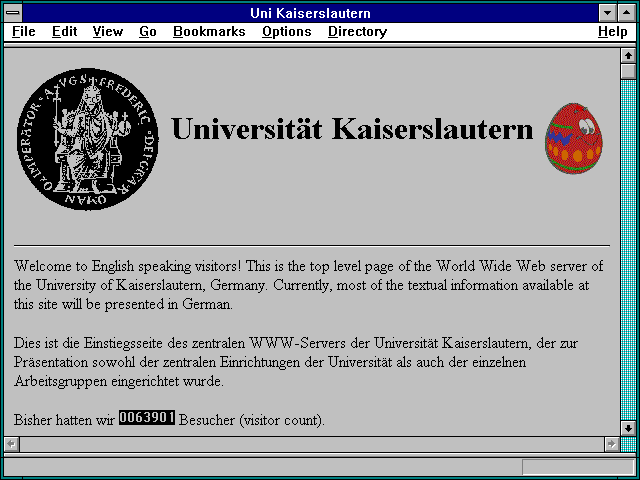This screenshot has width=640, height=480.
Task: Click the horizontal scrollbar left arrow
Action: pyautogui.click(x=11, y=444)
